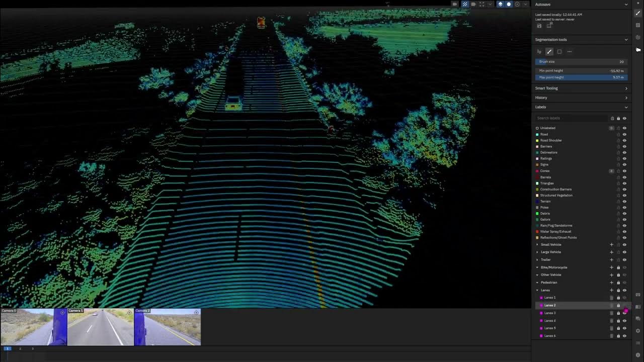
Task: Open the Camera 1 thumbnail
Action: point(101,327)
